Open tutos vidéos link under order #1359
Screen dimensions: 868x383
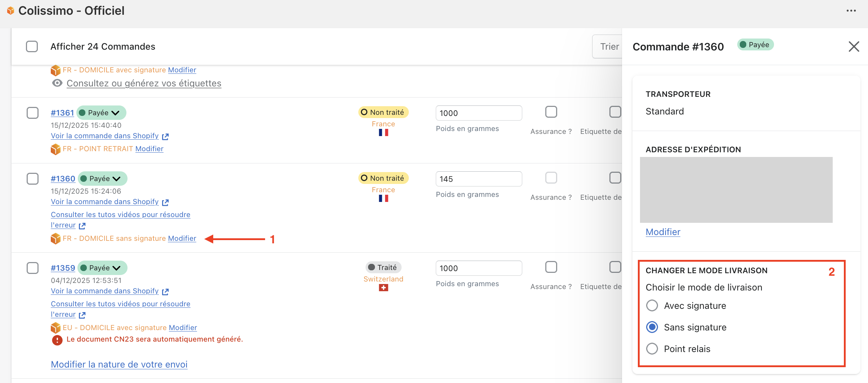pyautogui.click(x=120, y=309)
